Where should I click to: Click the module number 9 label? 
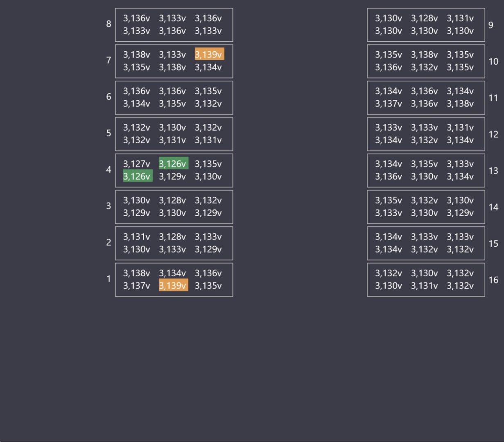(x=490, y=25)
